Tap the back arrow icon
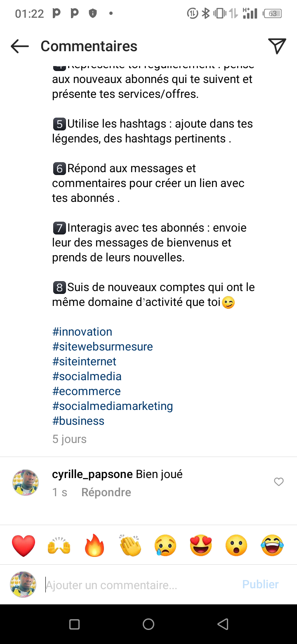 point(20,46)
